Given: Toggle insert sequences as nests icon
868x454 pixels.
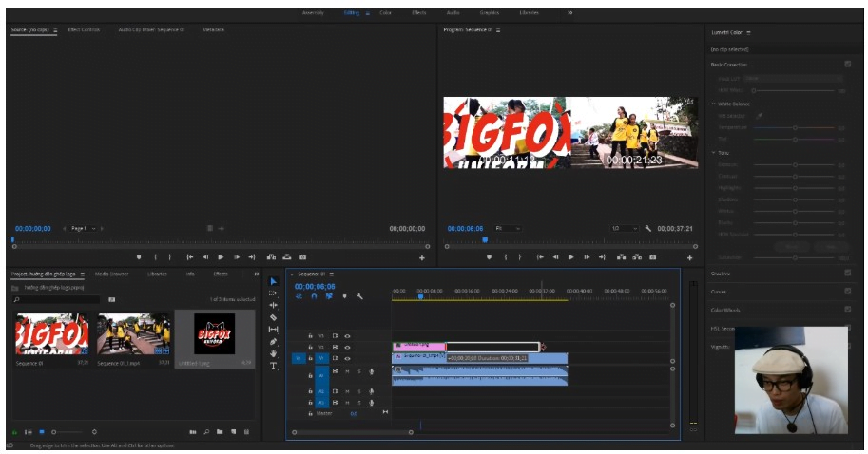Looking at the screenshot, I should pos(299,296).
